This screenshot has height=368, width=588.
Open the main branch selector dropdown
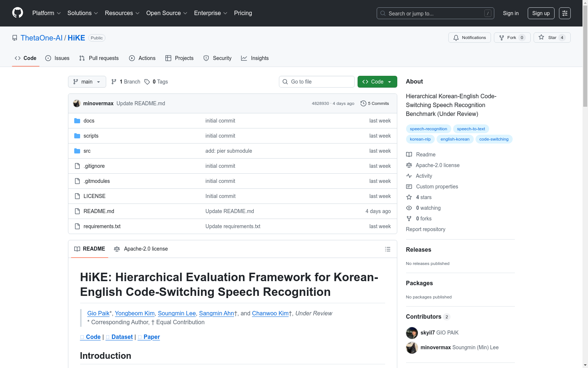coord(87,82)
